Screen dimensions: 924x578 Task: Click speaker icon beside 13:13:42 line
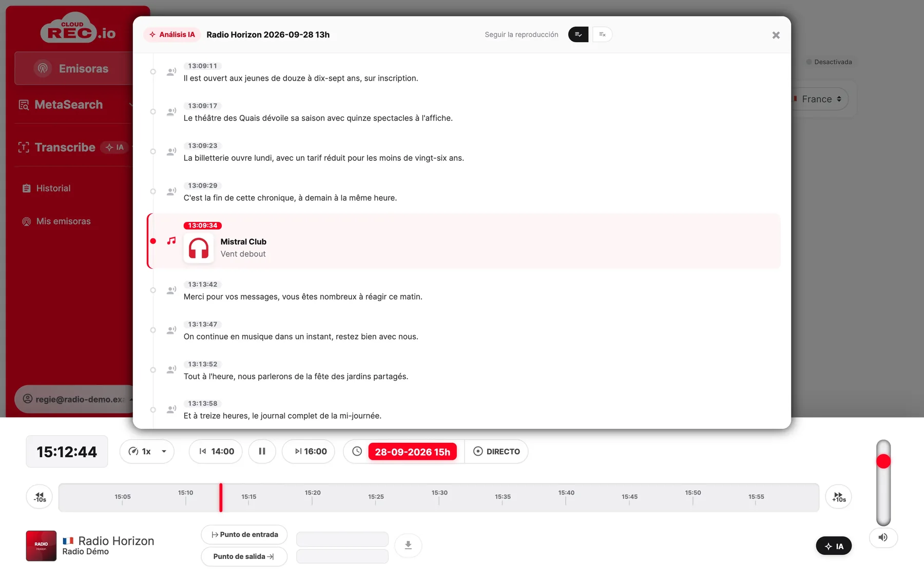click(171, 290)
